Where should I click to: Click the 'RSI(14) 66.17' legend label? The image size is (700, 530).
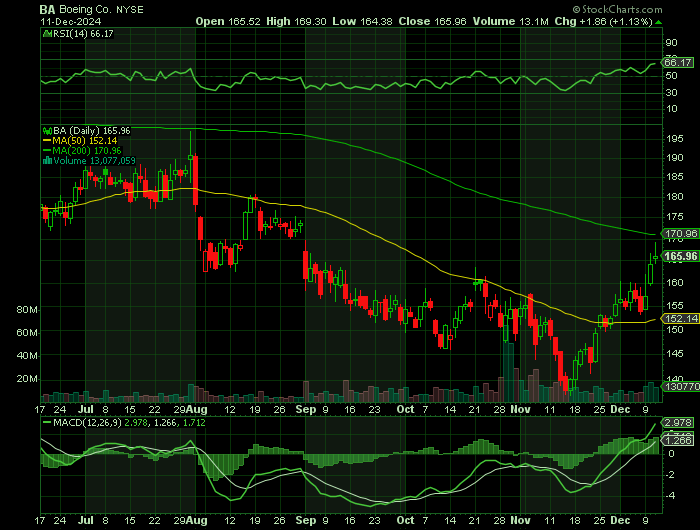pyautogui.click(x=83, y=33)
